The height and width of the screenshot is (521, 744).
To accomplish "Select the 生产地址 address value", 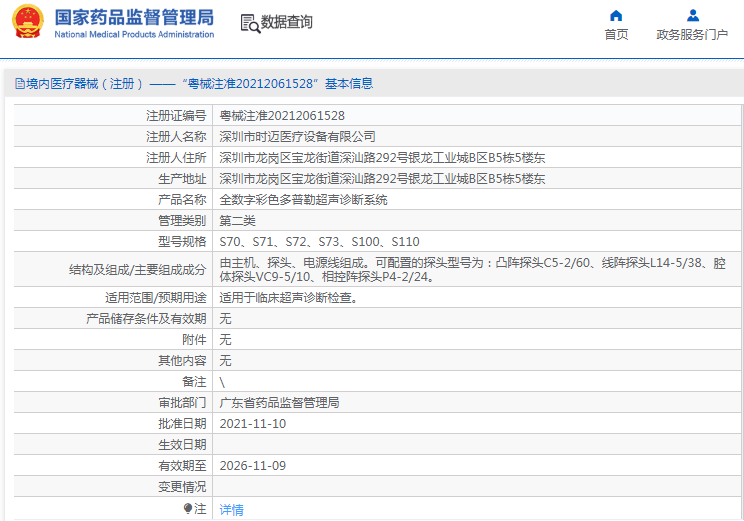I will click(382, 179).
